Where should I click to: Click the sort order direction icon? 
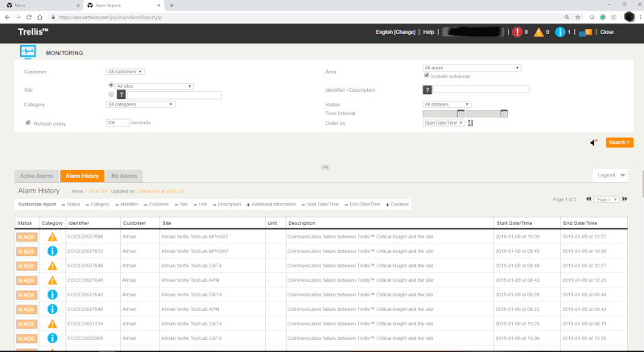[x=470, y=122]
